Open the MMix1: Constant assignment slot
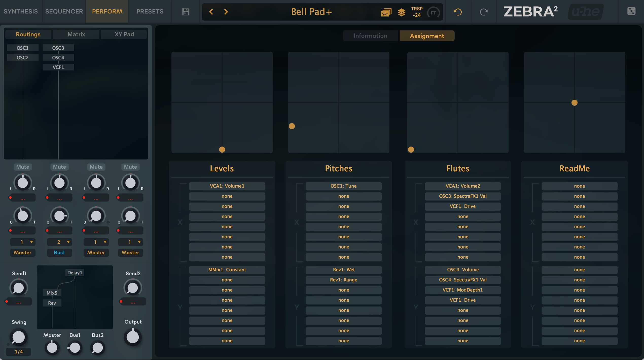The height and width of the screenshot is (360, 644). click(x=227, y=270)
